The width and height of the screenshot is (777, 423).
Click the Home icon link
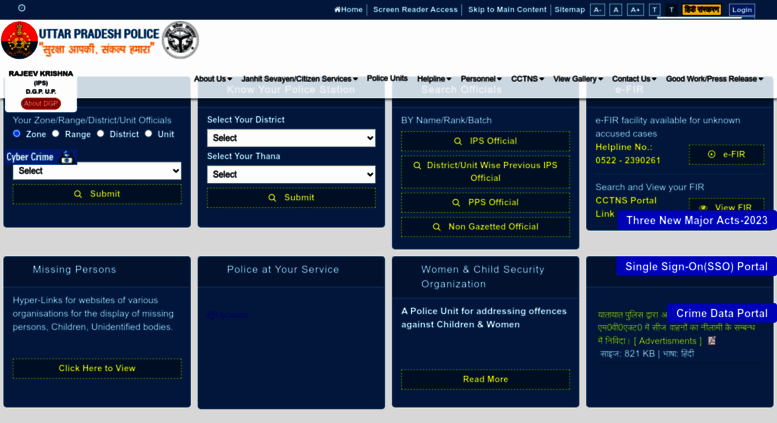[348, 9]
